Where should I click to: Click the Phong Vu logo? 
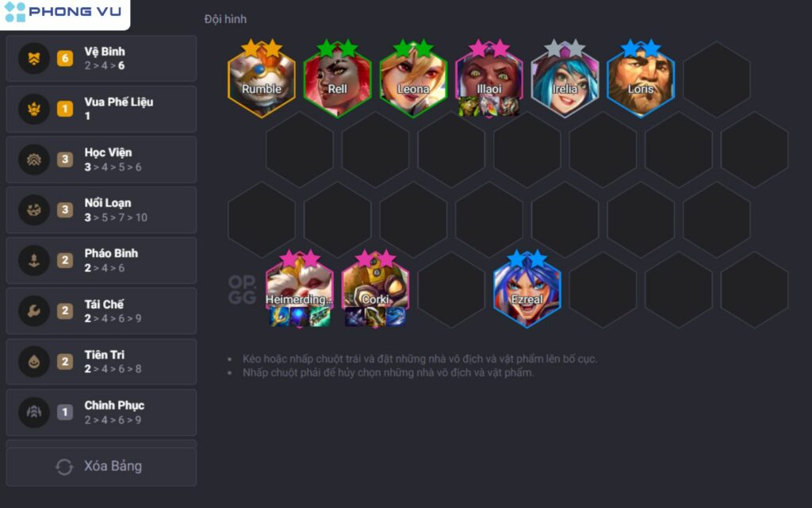tap(63, 12)
